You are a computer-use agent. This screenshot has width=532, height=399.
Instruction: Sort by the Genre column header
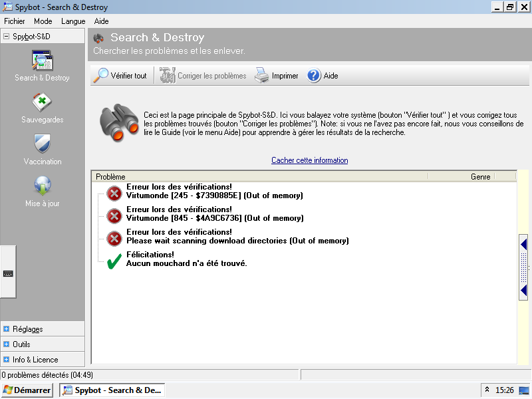[x=462, y=176]
